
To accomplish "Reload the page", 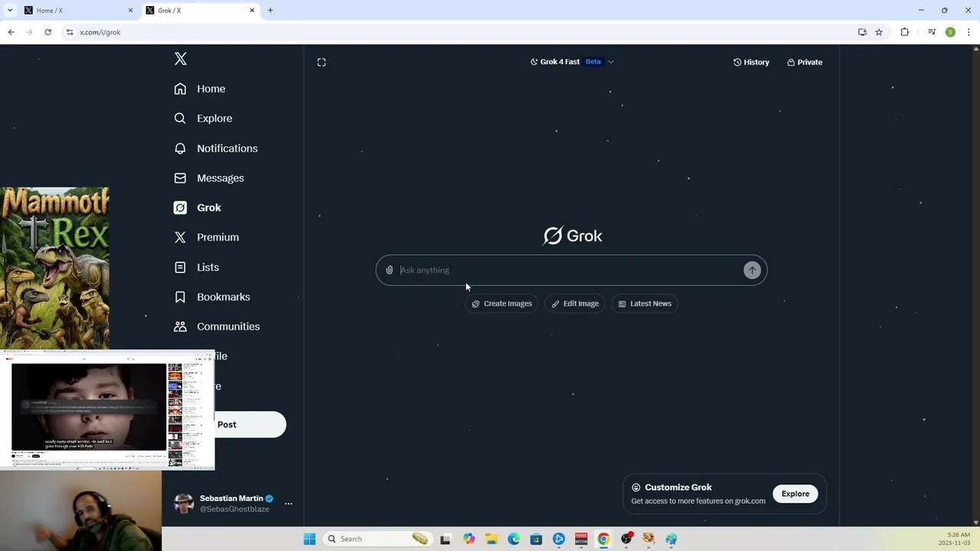I will coord(47,32).
